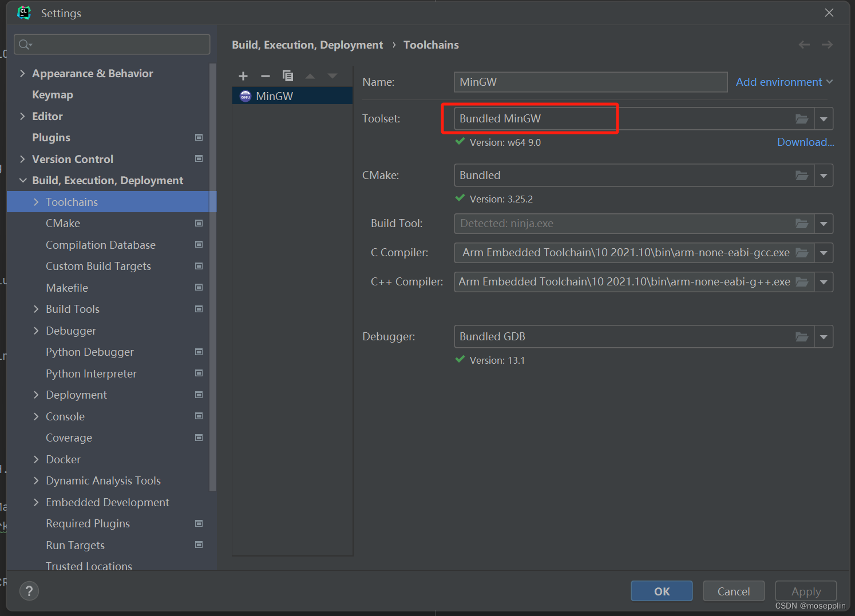Open the Toolset dropdown arrow
Screen dimensions: 855x616
point(824,119)
